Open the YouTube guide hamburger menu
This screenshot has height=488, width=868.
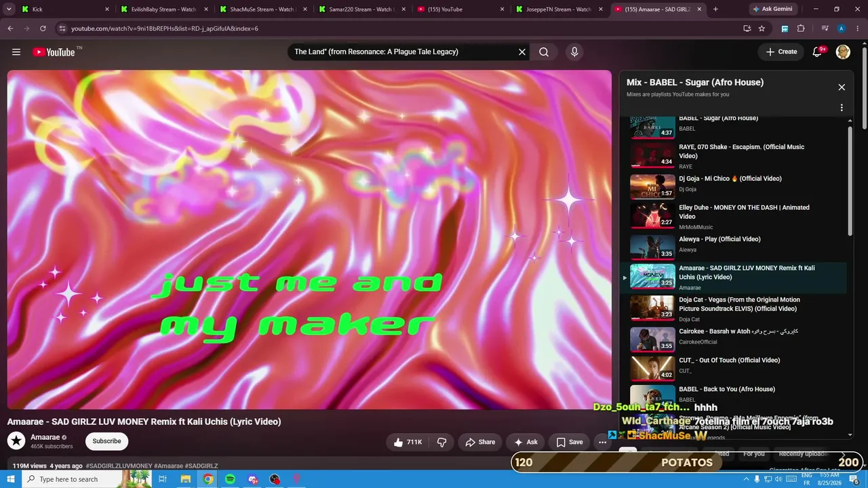click(x=16, y=52)
